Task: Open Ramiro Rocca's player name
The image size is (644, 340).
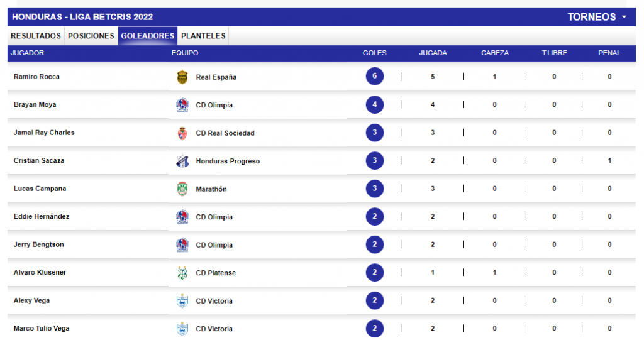Action: point(36,77)
